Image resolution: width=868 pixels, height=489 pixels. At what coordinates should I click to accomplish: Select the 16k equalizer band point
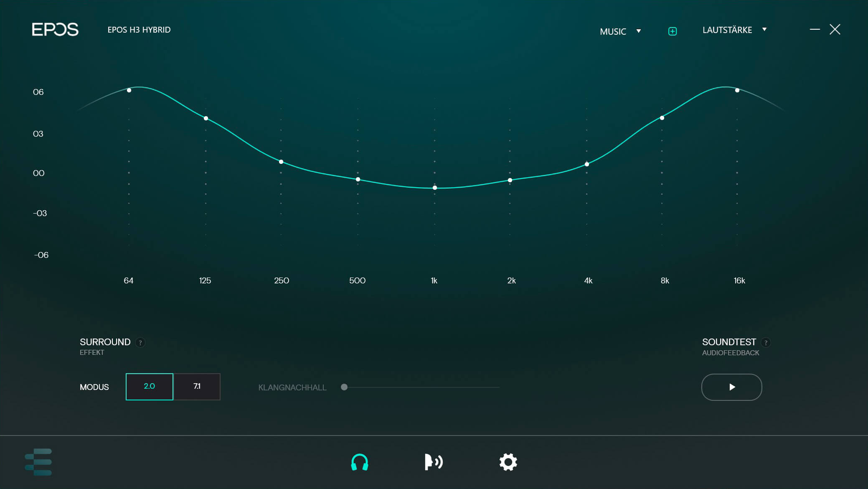click(x=737, y=90)
